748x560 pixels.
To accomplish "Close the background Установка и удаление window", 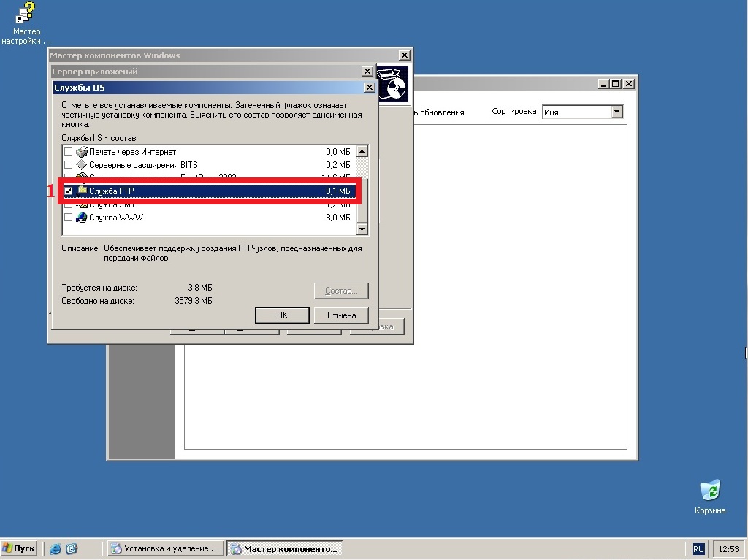I will (x=629, y=84).
